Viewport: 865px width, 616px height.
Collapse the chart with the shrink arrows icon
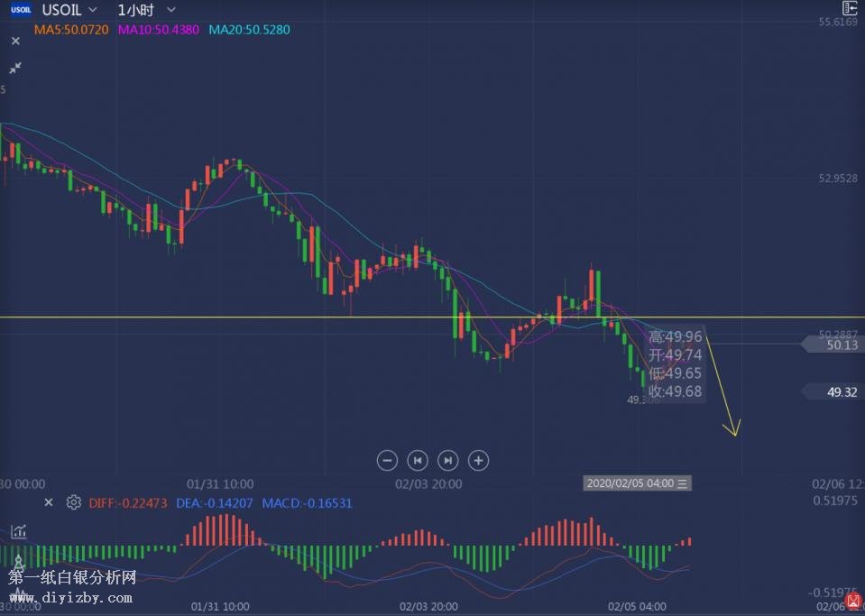click(14, 68)
